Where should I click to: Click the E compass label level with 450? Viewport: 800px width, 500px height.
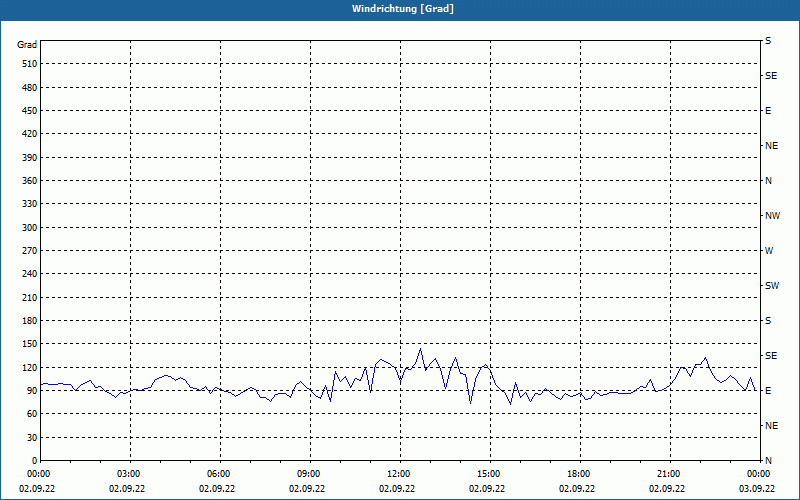[x=768, y=111]
